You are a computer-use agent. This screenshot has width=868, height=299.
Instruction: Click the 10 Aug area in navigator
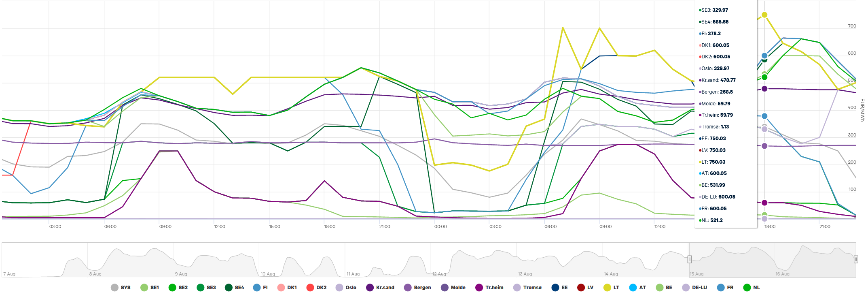(301, 260)
